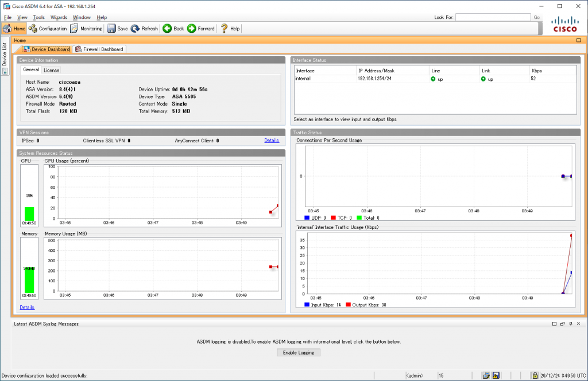
Task: Open the Wizards menu
Action: coord(59,17)
